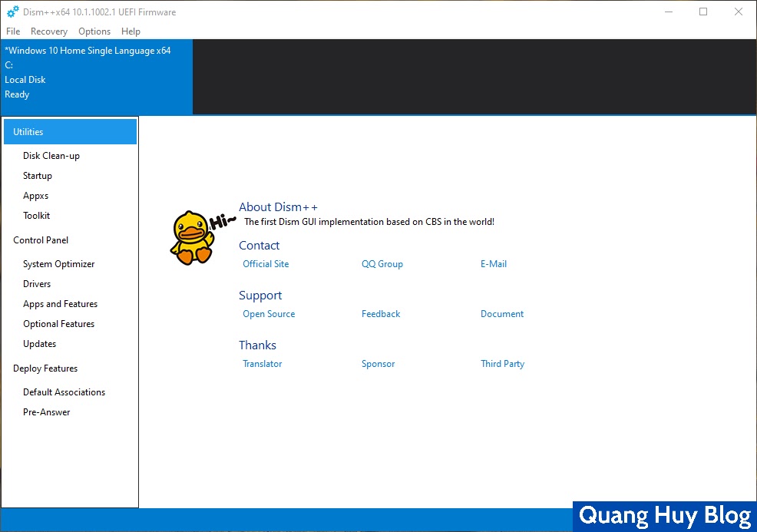757x532 pixels.
Task: Open the Updates page
Action: (x=39, y=344)
